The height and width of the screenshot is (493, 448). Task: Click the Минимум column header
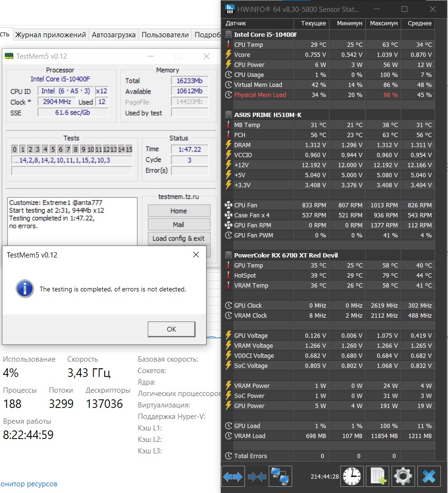347,23
